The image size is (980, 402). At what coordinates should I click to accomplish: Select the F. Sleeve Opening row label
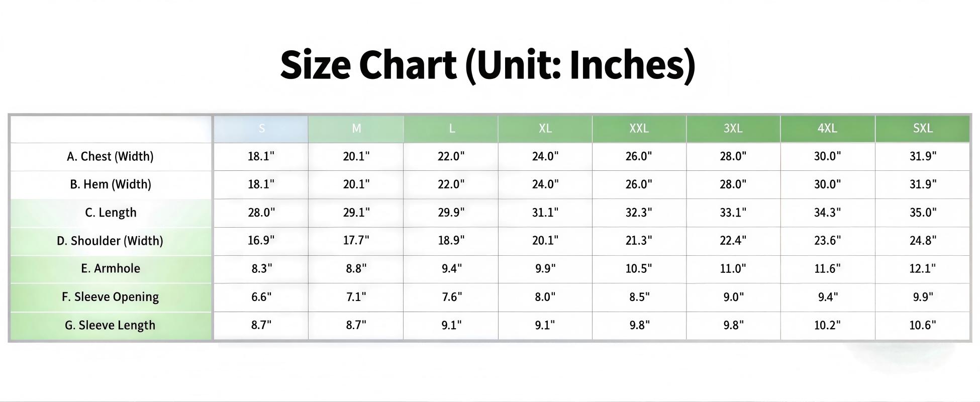pyautogui.click(x=110, y=297)
